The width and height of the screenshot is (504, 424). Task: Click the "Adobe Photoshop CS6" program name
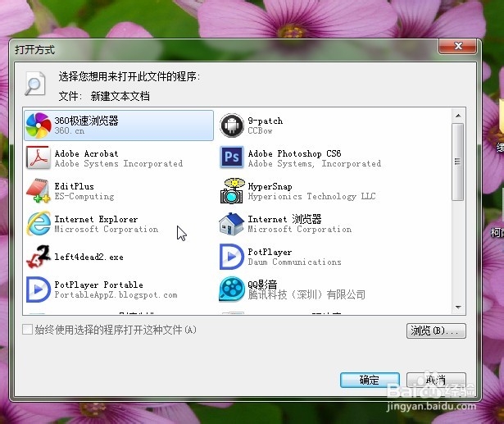click(294, 153)
